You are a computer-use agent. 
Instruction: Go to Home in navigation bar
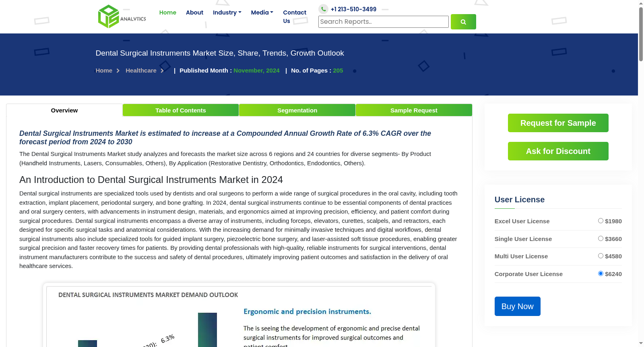168,12
